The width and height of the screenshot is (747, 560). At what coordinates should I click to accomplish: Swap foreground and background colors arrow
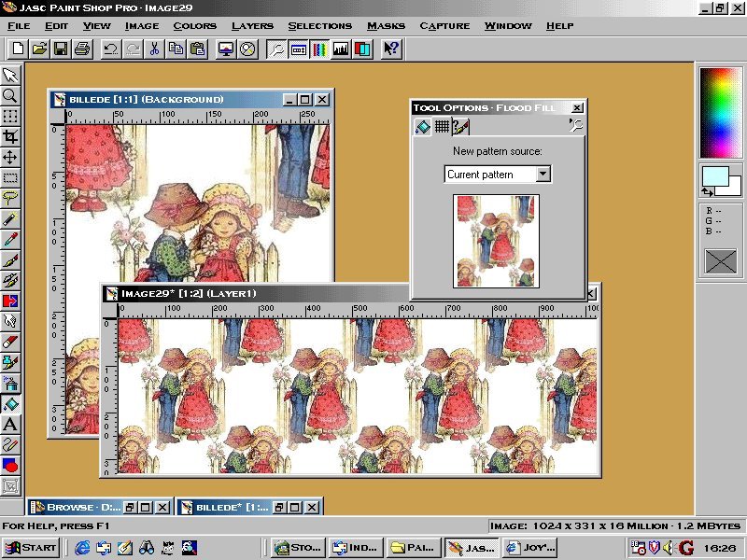707,192
